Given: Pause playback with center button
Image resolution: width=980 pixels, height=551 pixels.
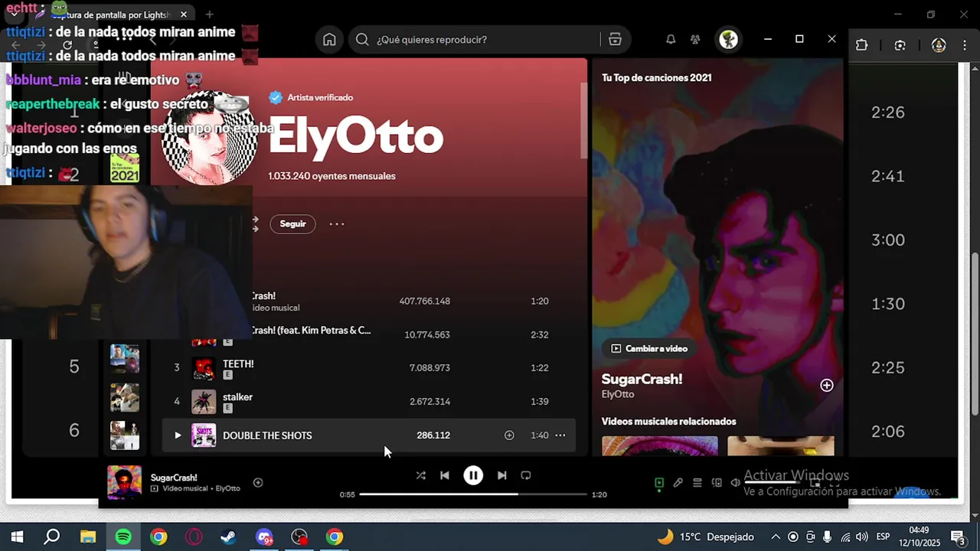Looking at the screenshot, I should click(473, 475).
